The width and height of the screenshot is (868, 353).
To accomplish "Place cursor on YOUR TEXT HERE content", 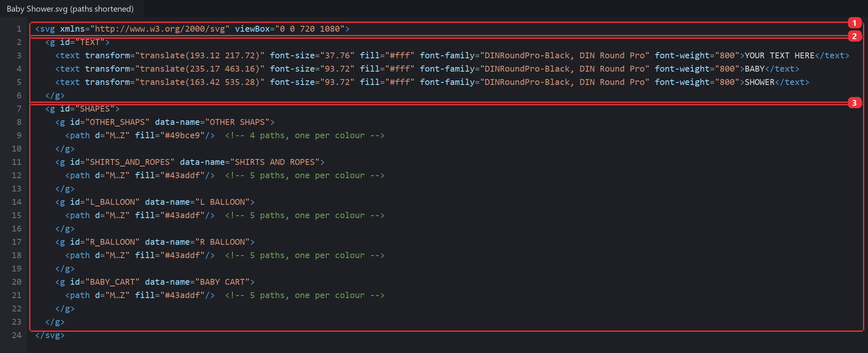I will click(779, 55).
